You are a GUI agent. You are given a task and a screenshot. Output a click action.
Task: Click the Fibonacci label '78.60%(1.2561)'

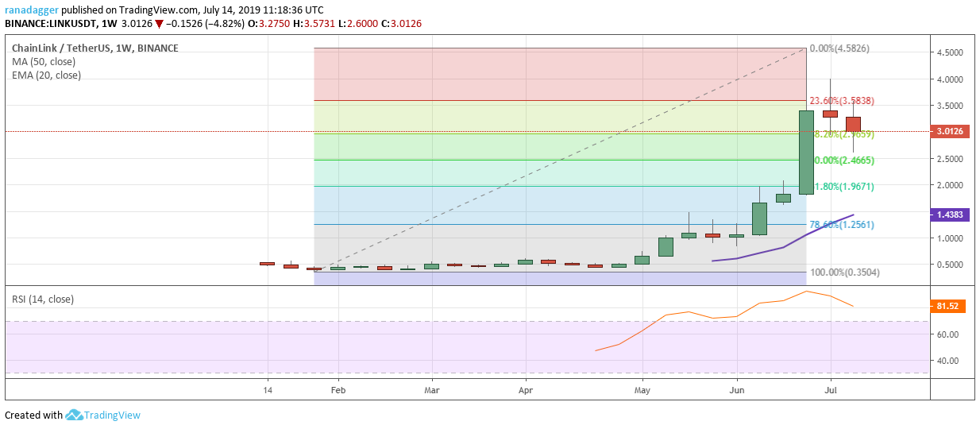point(842,225)
